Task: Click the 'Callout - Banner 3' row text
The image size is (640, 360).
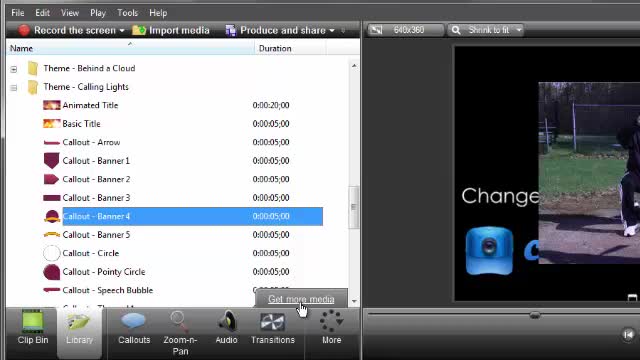Action: (96, 198)
